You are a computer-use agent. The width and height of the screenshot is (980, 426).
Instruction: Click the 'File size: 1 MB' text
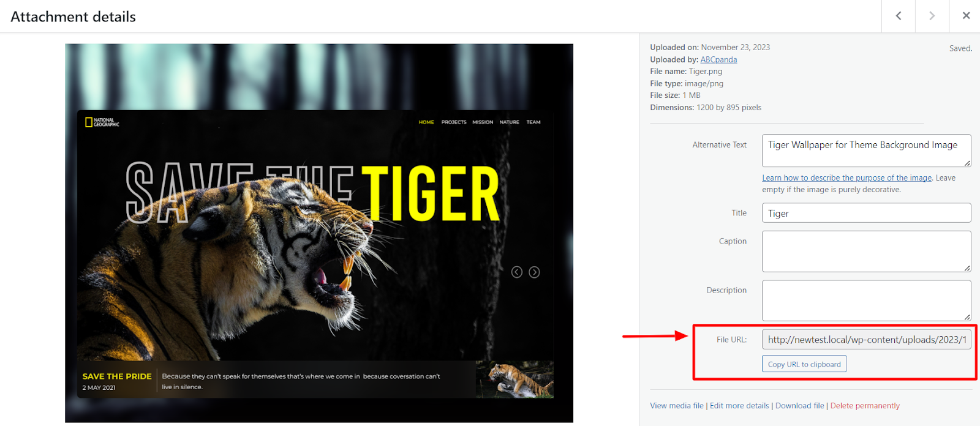pyautogui.click(x=675, y=95)
